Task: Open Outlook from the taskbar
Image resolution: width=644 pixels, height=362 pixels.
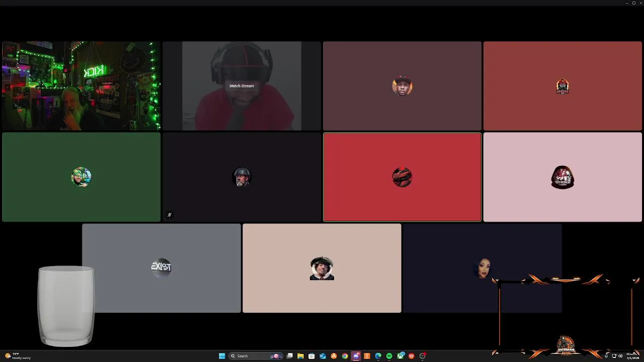Action: [323, 356]
